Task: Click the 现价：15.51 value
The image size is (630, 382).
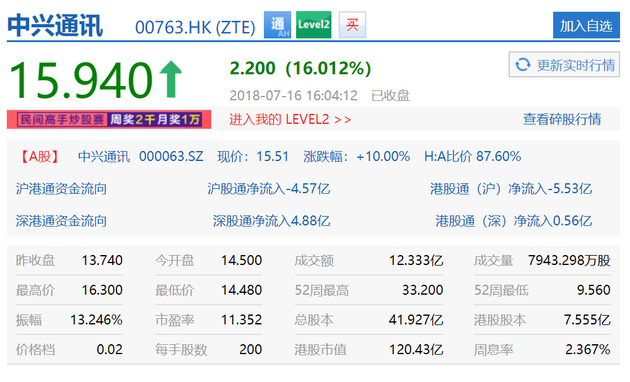Action: pyautogui.click(x=253, y=156)
